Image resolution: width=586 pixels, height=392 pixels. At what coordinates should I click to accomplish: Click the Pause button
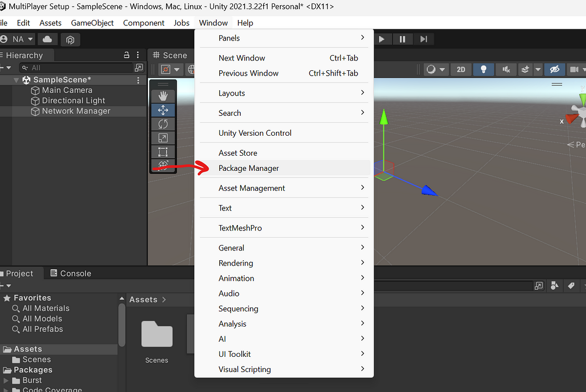[402, 39]
